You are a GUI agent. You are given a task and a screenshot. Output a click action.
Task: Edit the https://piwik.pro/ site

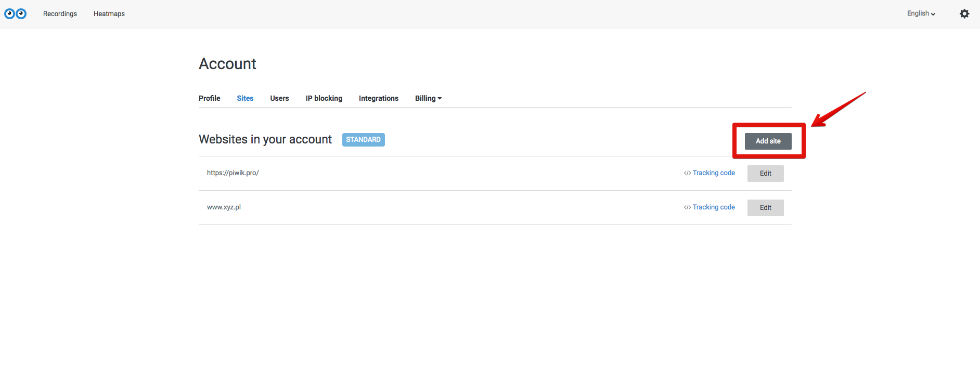coord(766,174)
